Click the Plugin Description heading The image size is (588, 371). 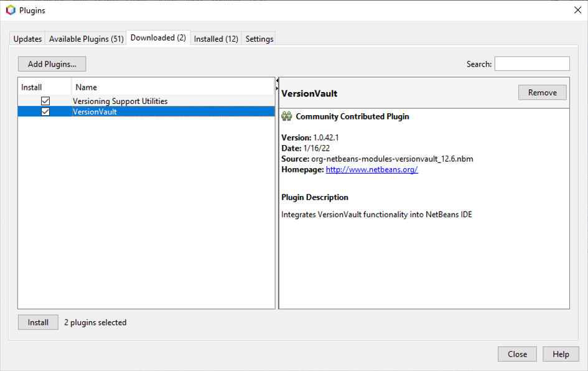pos(315,197)
